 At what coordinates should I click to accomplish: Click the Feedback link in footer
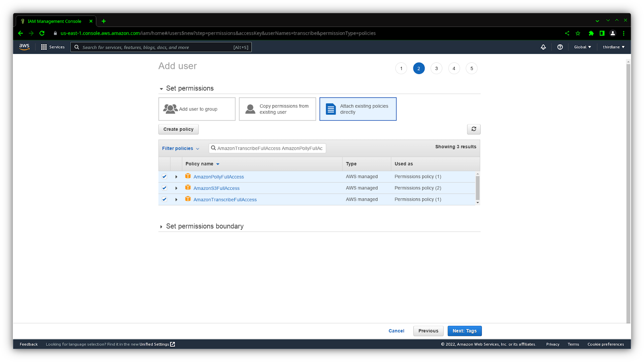pyautogui.click(x=29, y=344)
